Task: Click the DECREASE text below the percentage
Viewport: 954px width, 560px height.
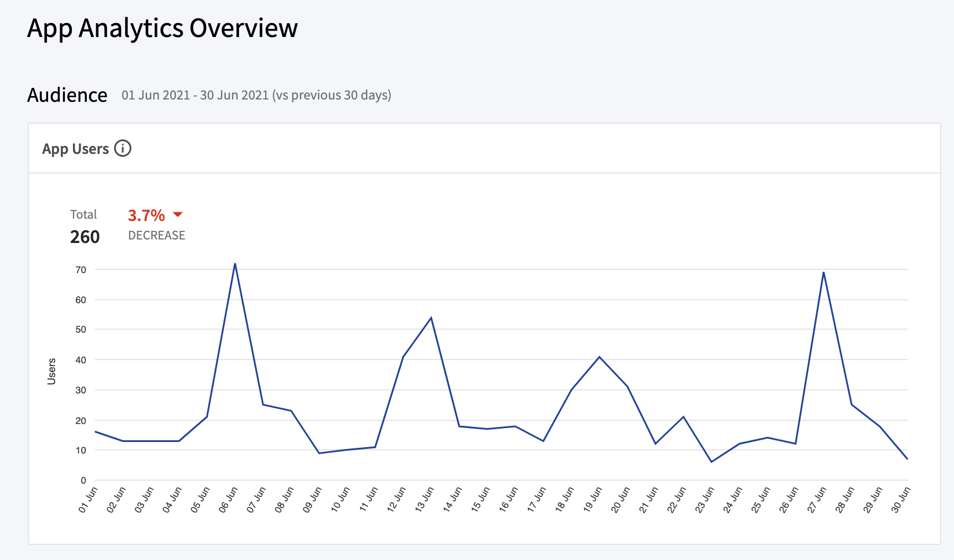Action: [157, 235]
